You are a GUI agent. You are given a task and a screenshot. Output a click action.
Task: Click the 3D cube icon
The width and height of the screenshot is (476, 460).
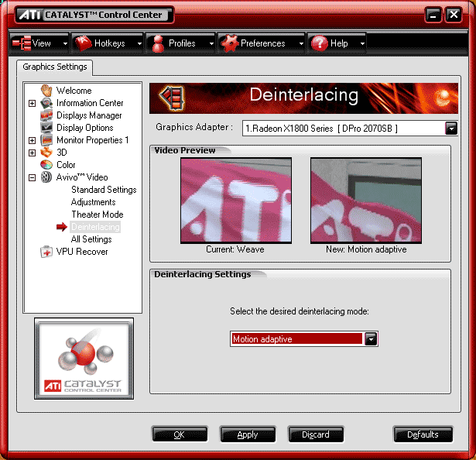[46, 153]
